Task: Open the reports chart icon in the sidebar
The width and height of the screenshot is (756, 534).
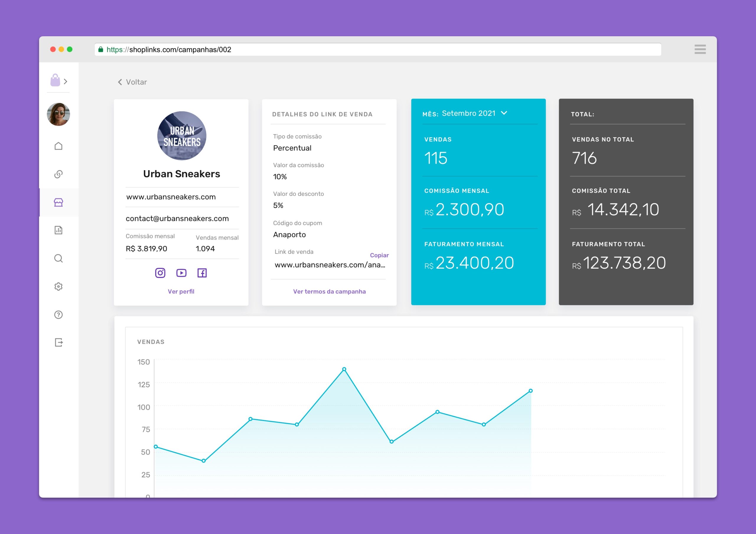Action: pyautogui.click(x=58, y=230)
